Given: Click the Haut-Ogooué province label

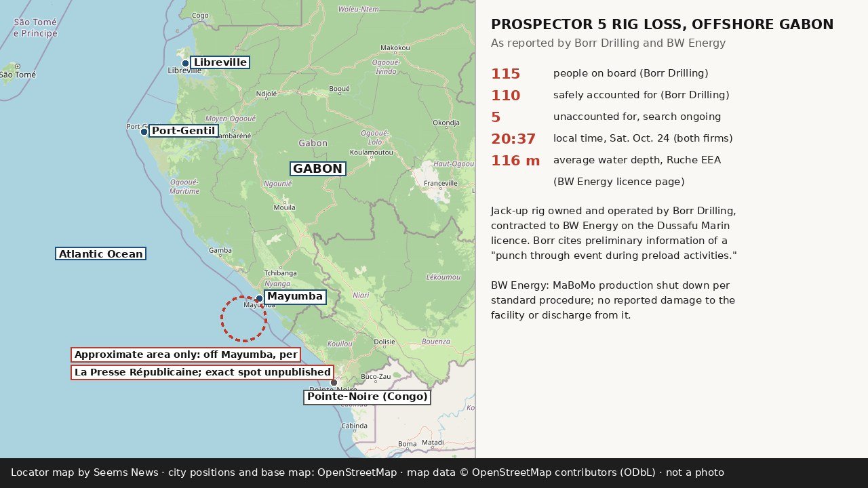Looking at the screenshot, I should pyautogui.click(x=454, y=164).
